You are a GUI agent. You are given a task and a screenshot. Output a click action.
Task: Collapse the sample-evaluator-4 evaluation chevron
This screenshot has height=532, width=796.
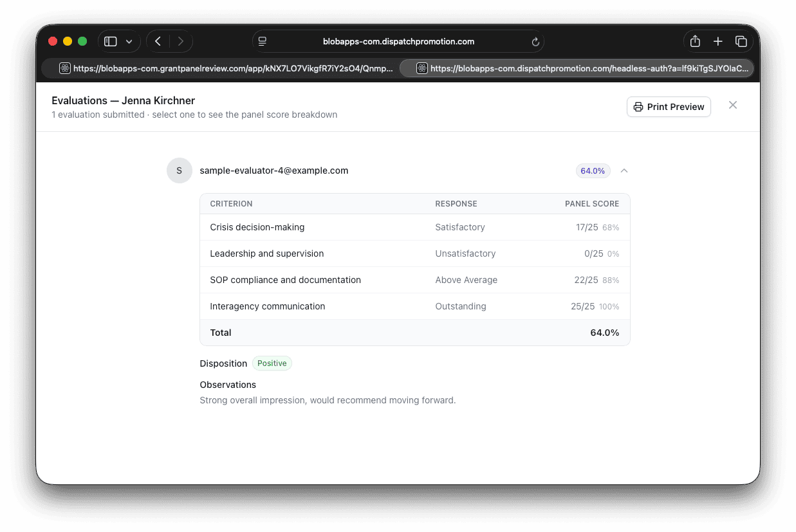tap(624, 170)
